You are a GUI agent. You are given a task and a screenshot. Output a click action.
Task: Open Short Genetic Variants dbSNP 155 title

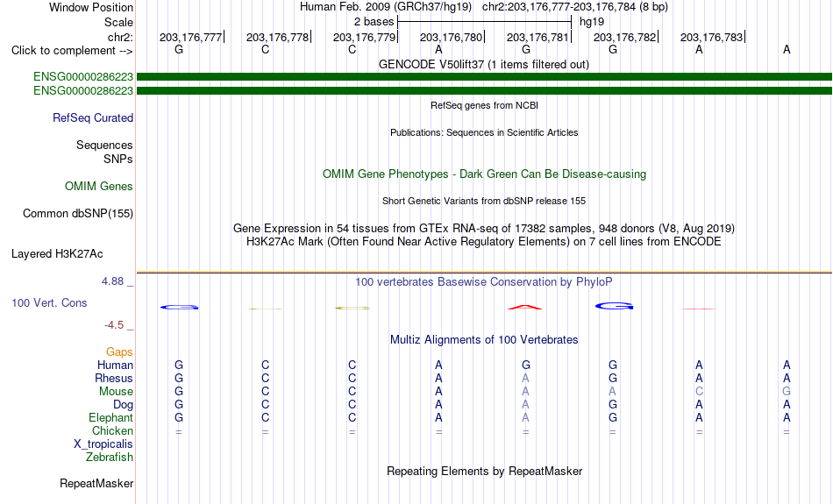[x=484, y=201]
